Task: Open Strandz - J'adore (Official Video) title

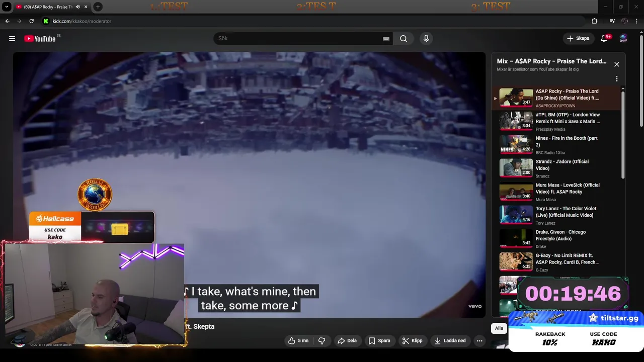Action: click(x=562, y=165)
